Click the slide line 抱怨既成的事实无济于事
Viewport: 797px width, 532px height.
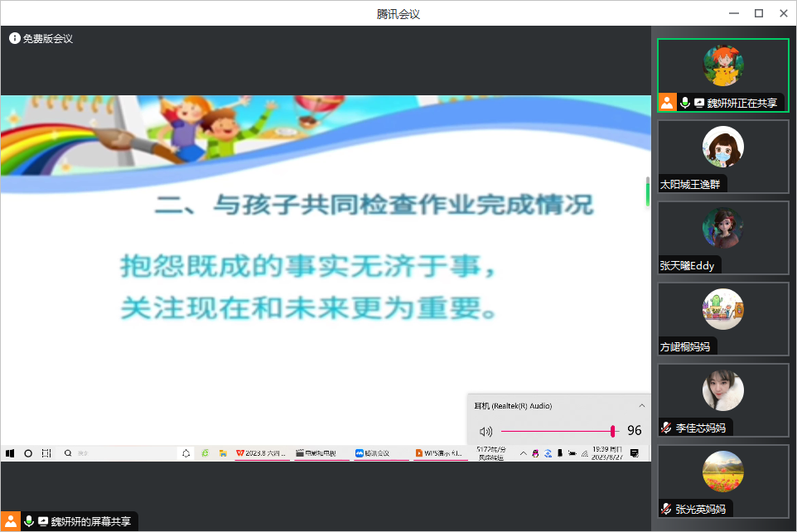[x=308, y=266]
